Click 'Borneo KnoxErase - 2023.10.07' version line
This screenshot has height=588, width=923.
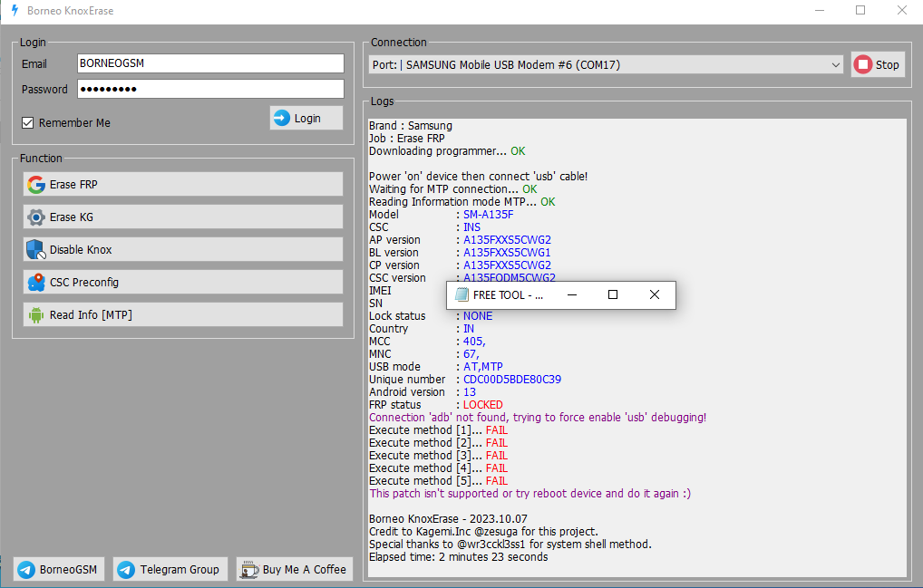pyautogui.click(x=448, y=518)
